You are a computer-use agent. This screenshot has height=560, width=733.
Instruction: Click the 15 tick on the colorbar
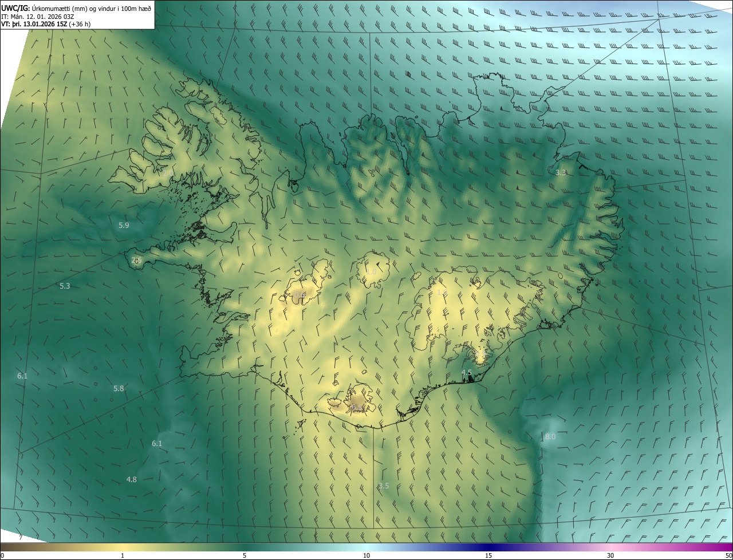pos(488,555)
